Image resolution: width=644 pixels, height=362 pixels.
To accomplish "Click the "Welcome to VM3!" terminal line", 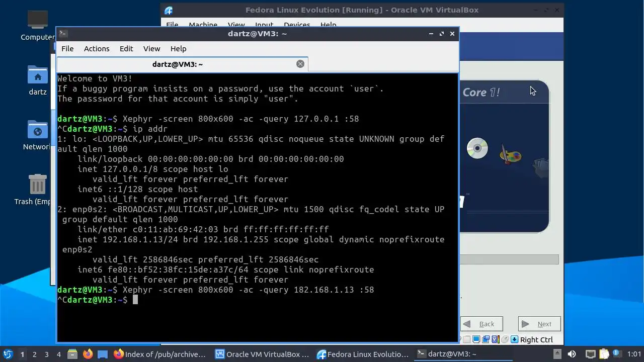I will 95,78.
